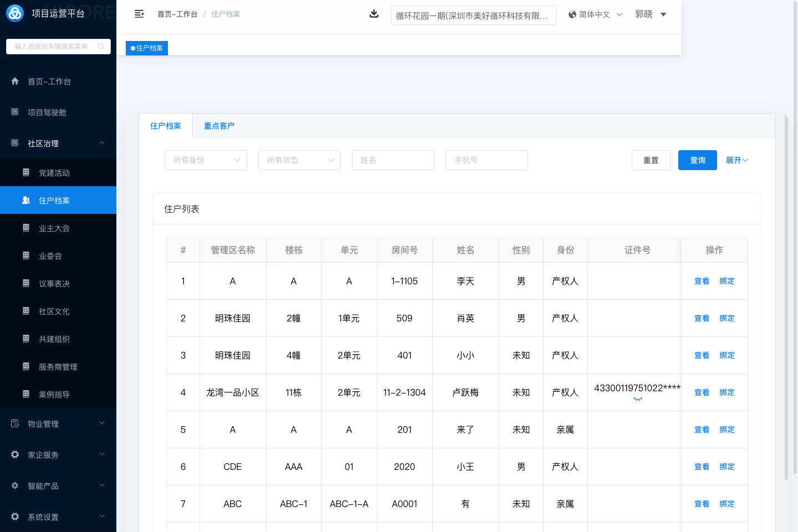Open the 所有状态 dropdown
The image size is (798, 532).
(x=299, y=160)
